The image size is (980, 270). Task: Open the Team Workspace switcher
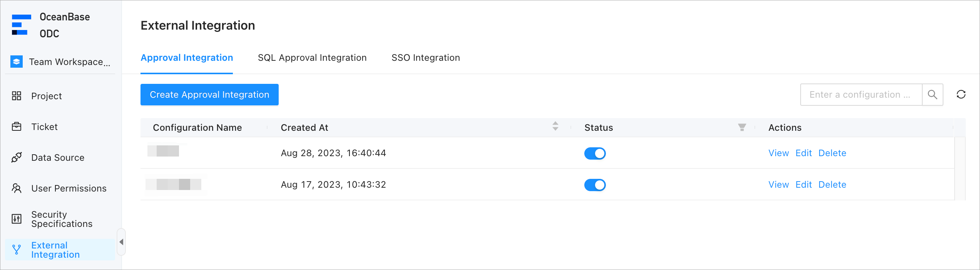tap(62, 62)
